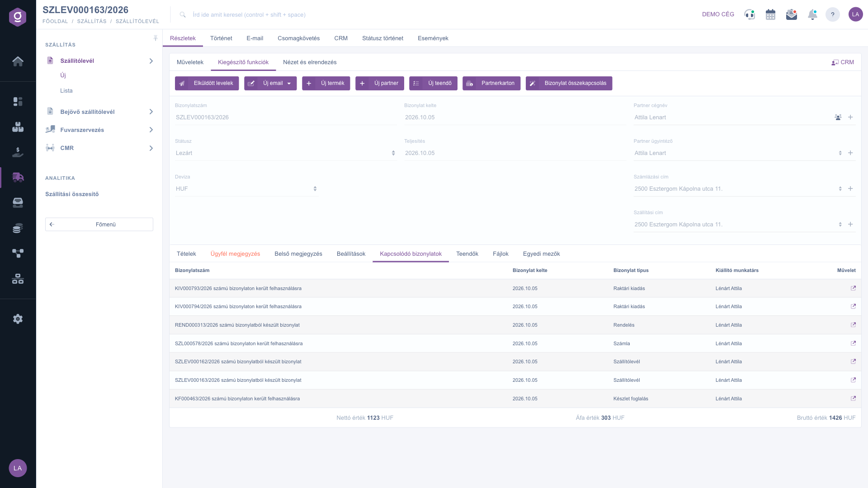The height and width of the screenshot is (488, 868).
Task: Open the help question mark icon
Action: coord(832,14)
